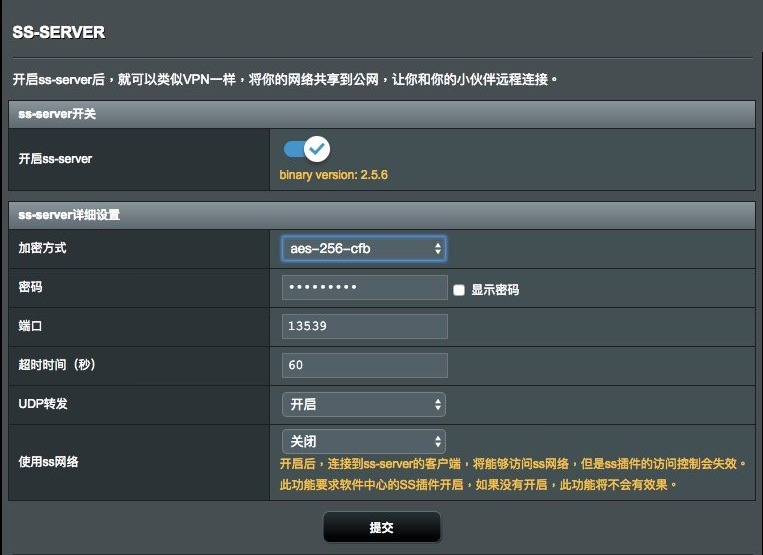Click the 提交 submit button

tap(382, 527)
